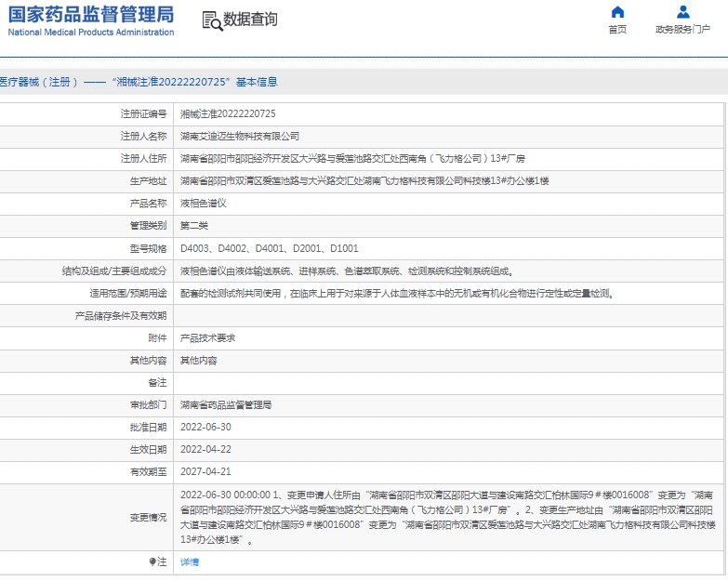The image size is (728, 581).
Task: Click the 生产地址 address value
Action: pyautogui.click(x=364, y=181)
